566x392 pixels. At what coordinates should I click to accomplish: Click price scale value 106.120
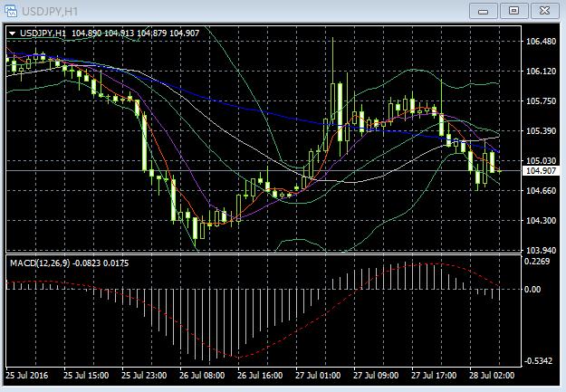click(541, 72)
